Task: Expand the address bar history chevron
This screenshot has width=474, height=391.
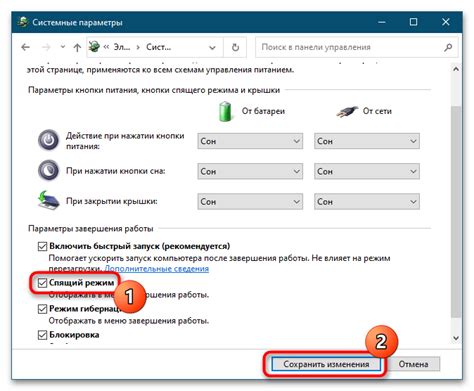Action: pyautogui.click(x=212, y=48)
